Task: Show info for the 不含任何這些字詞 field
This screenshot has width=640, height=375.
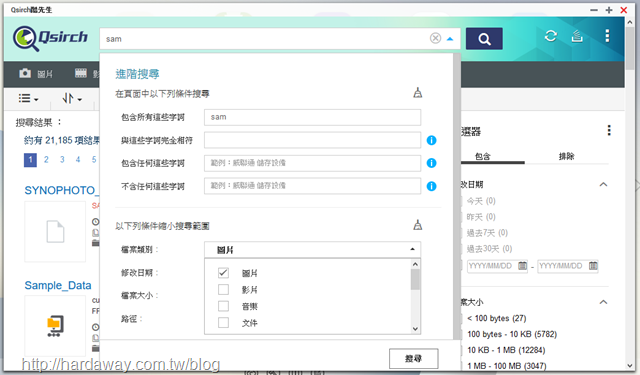Action: click(431, 186)
